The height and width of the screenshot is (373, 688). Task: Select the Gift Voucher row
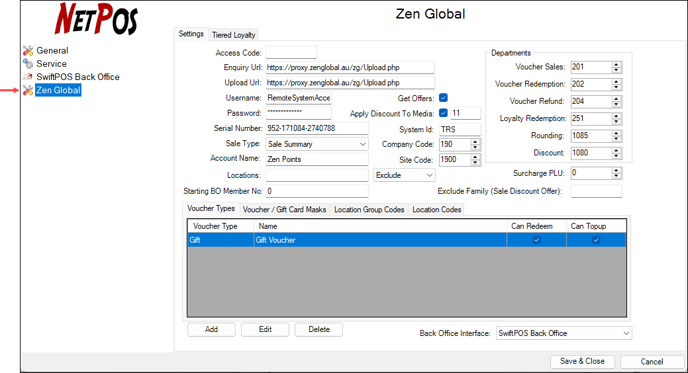(407, 240)
